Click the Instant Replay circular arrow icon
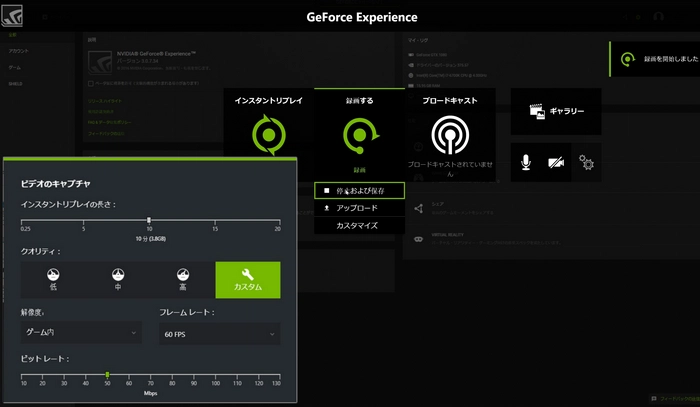The height and width of the screenshot is (407, 700). point(268,134)
